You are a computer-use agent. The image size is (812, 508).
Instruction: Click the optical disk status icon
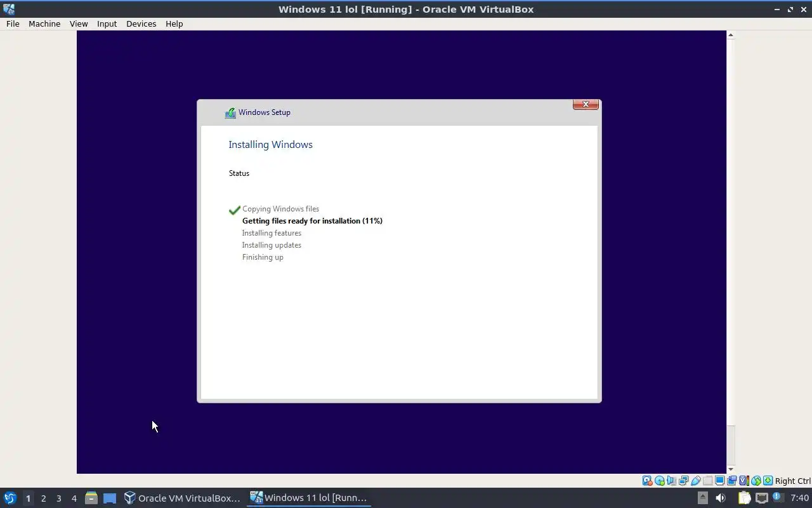pos(660,481)
